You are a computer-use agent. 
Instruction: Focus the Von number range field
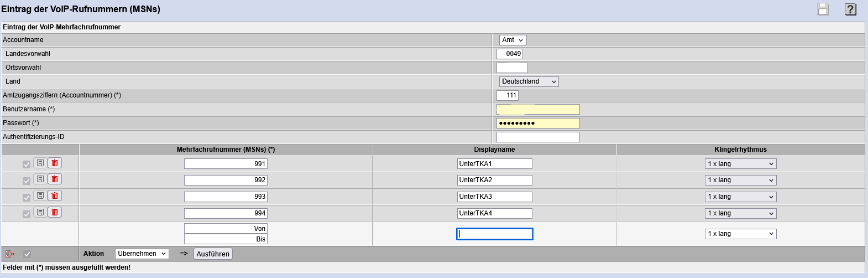click(x=226, y=229)
